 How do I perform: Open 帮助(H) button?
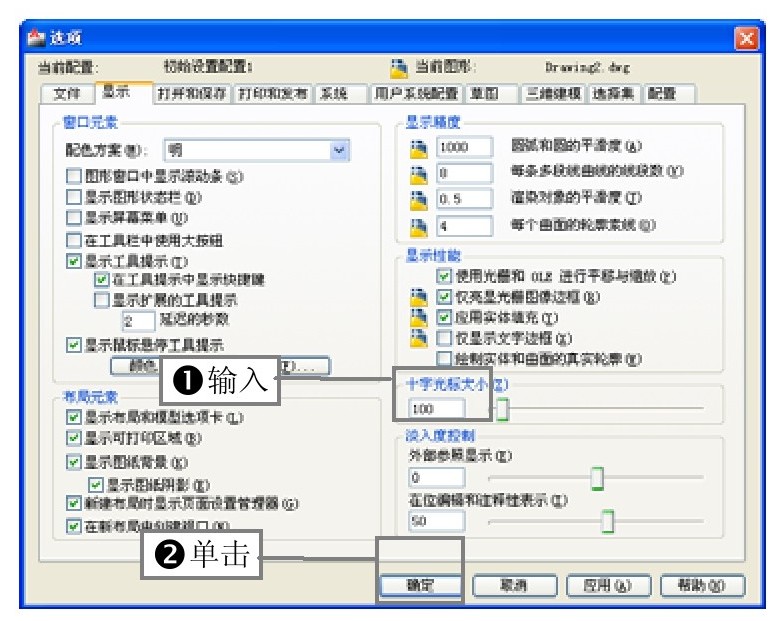click(x=702, y=586)
